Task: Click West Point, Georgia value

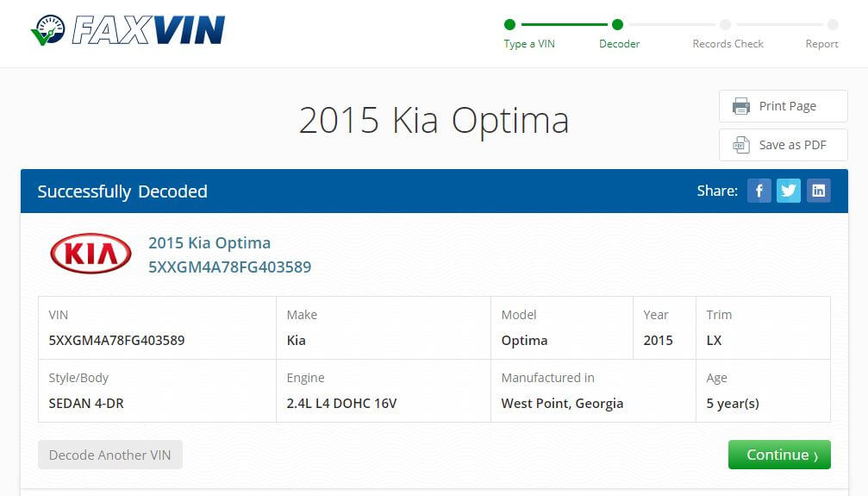Action: 562,404
